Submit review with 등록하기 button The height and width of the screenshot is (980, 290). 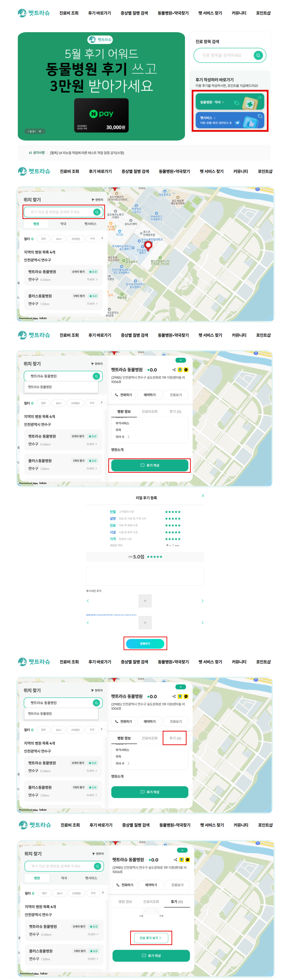tap(145, 643)
